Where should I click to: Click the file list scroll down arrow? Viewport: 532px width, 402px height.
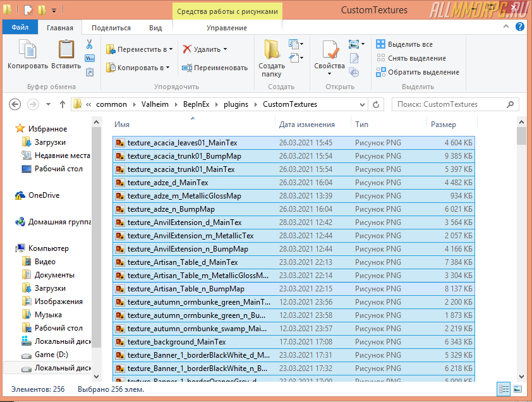click(x=521, y=377)
